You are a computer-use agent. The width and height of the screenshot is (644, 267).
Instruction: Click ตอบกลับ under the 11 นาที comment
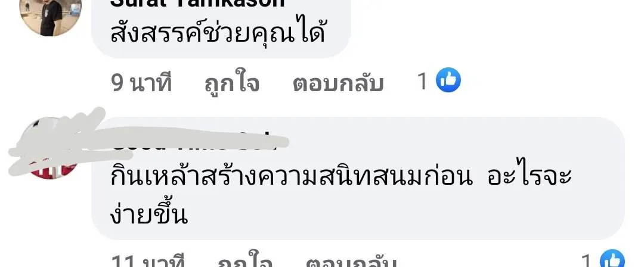(352, 260)
